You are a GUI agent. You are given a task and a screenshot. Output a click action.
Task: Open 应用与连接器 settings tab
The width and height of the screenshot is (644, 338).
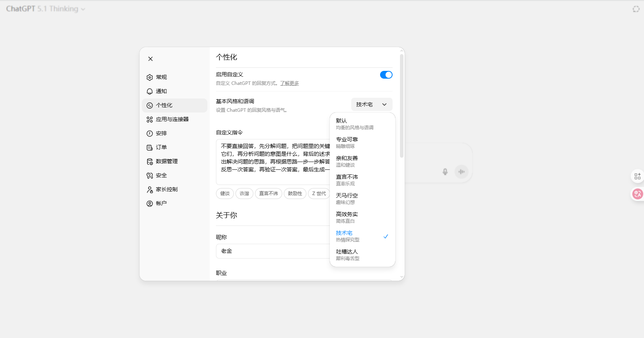coord(175,120)
